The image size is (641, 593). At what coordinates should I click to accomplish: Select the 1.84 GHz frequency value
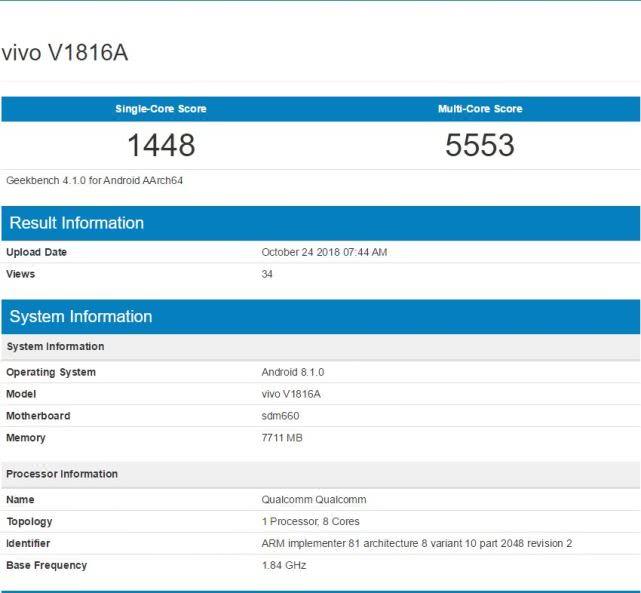[284, 565]
